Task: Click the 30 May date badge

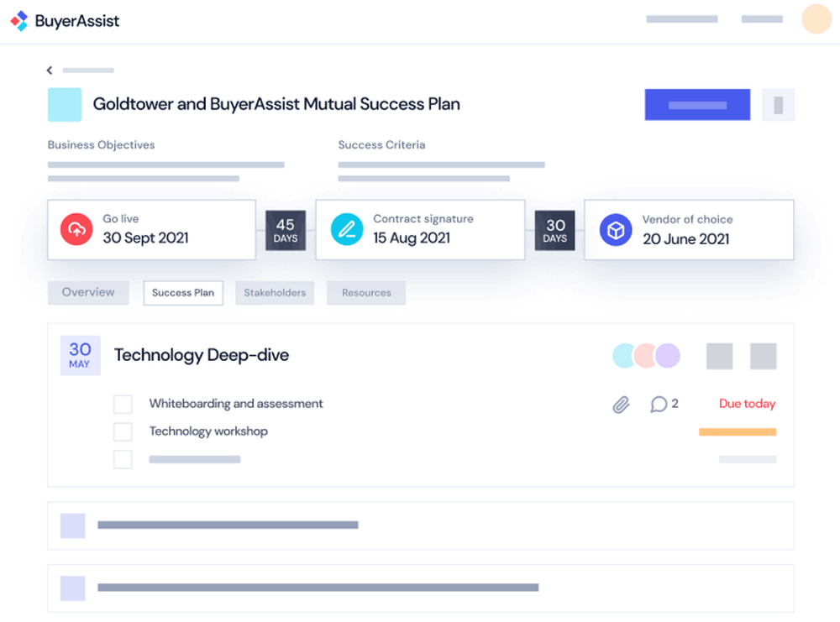Action: [80, 355]
